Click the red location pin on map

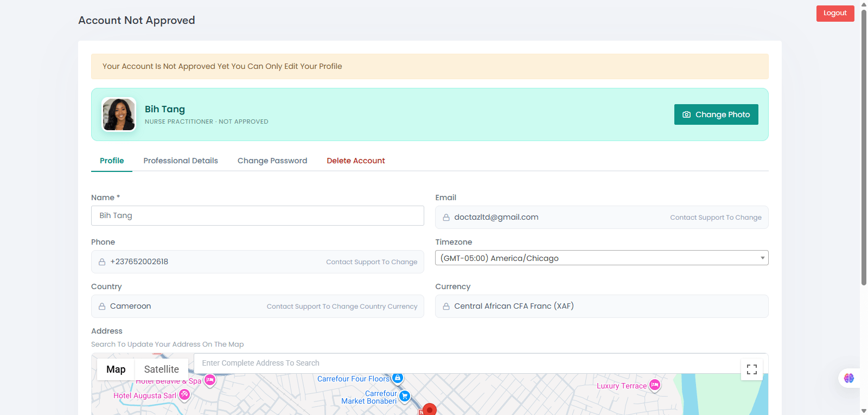tap(430, 410)
